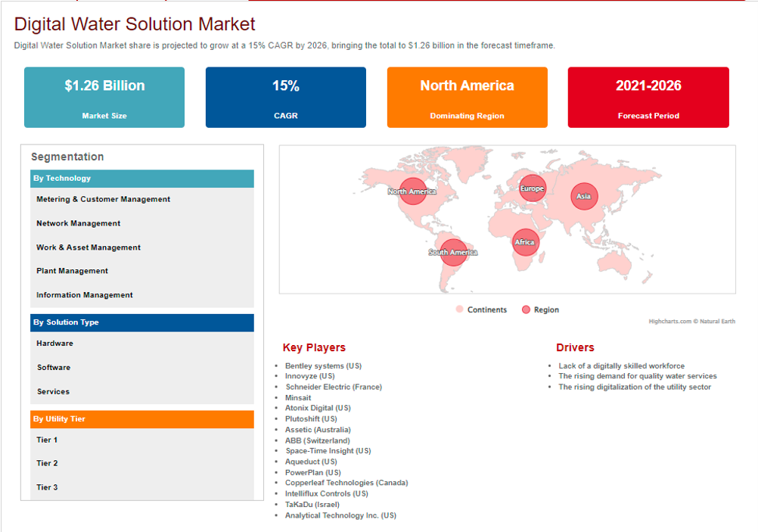Screen dimensions: 758x532
Task: Click Copperleaf Technologies (Canada) entry
Action: click(346, 483)
